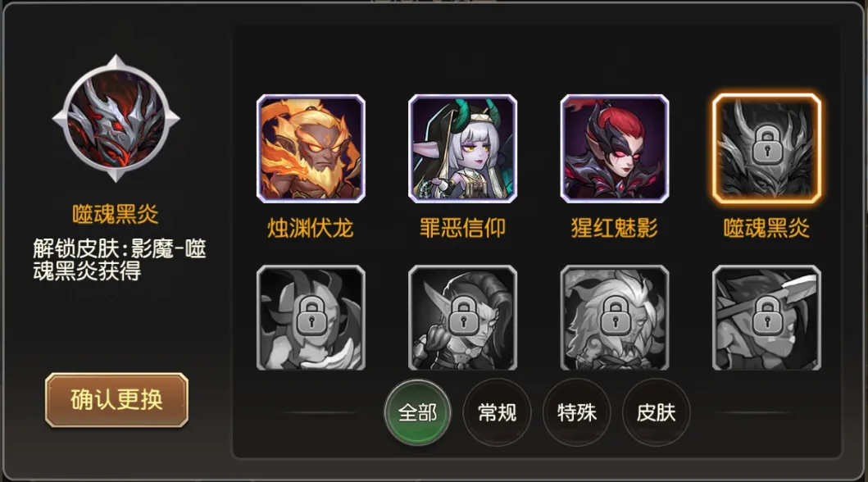Switch to the 特殊 filter

tap(577, 412)
